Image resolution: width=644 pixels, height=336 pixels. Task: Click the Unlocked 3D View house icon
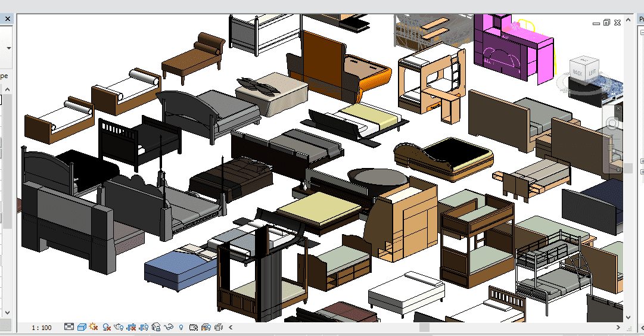pos(156,327)
